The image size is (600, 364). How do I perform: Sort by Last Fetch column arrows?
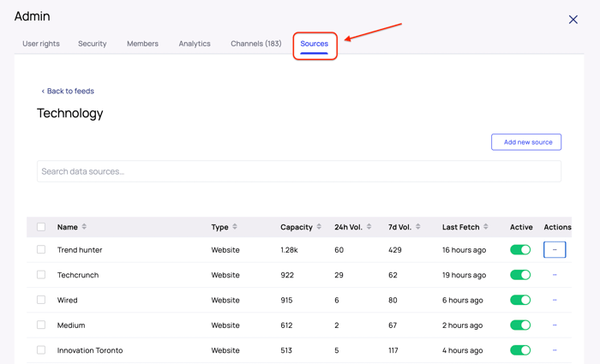coord(486,227)
